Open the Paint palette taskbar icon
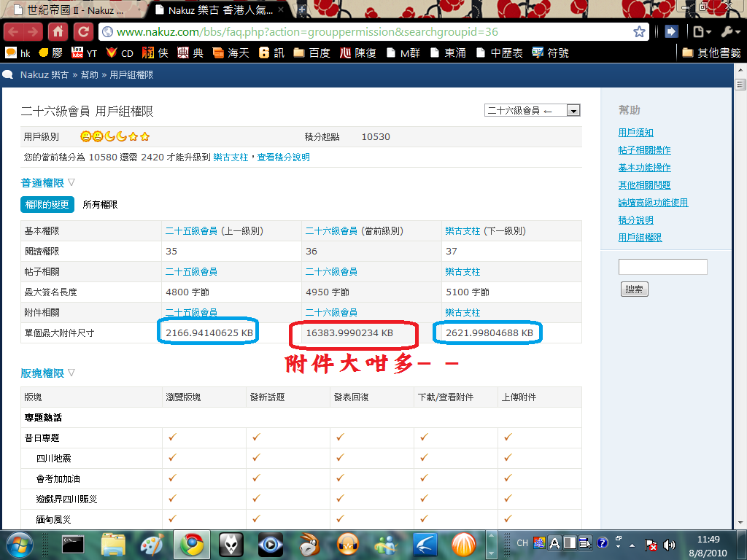Screen dimensions: 747x560 point(152,544)
